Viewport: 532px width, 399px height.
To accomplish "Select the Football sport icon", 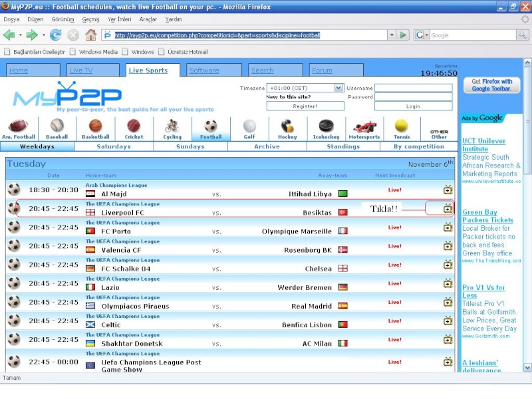I will [211, 126].
